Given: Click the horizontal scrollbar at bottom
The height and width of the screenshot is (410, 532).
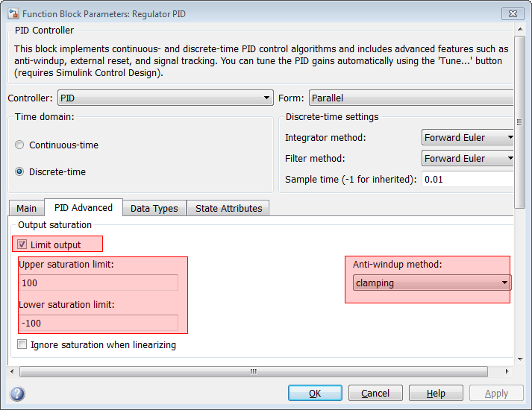Looking at the screenshot, I should 254,371.
